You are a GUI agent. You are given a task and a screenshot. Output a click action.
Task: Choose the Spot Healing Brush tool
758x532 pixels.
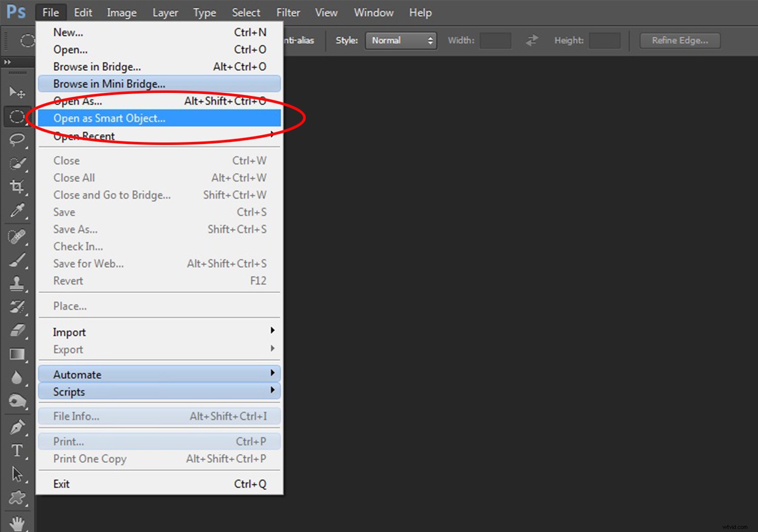[17, 235]
